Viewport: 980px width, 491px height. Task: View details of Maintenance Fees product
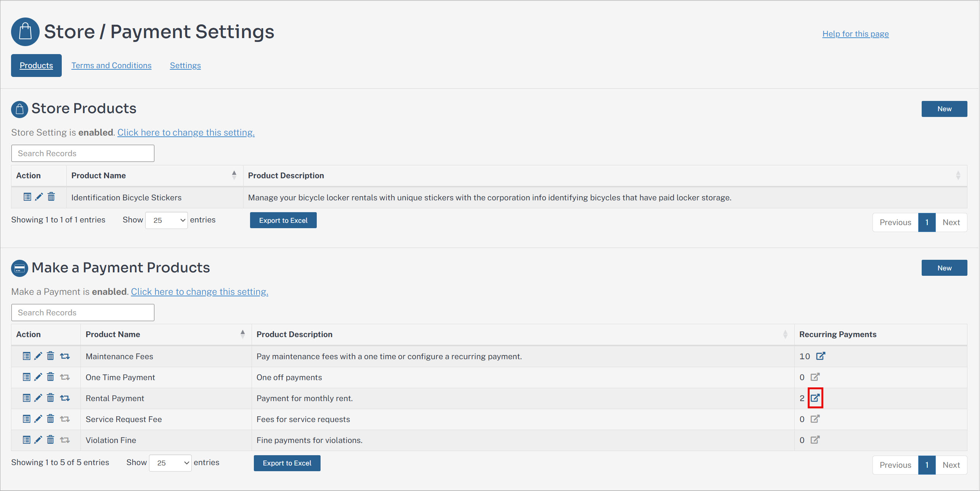click(26, 356)
